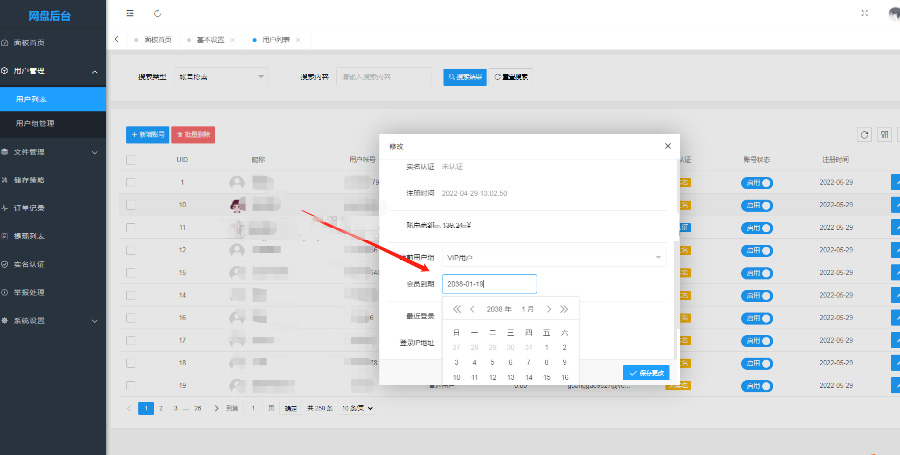Go to page 28 in pagination
Screen dimensions: 900x455
[x=198, y=409]
